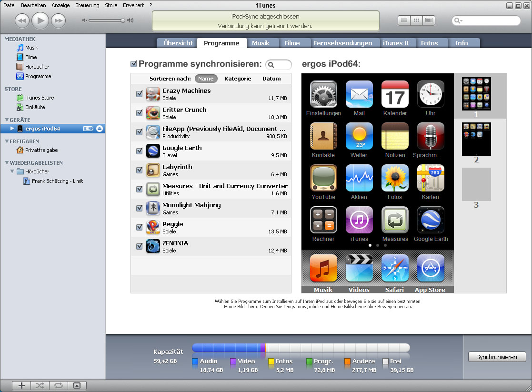Uncheck Measures converter checkbox
This screenshot has height=392, width=532.
(139, 189)
